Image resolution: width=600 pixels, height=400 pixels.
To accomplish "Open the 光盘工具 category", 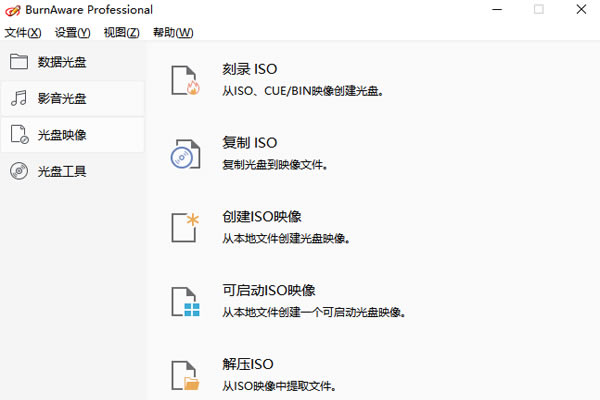I will [62, 171].
